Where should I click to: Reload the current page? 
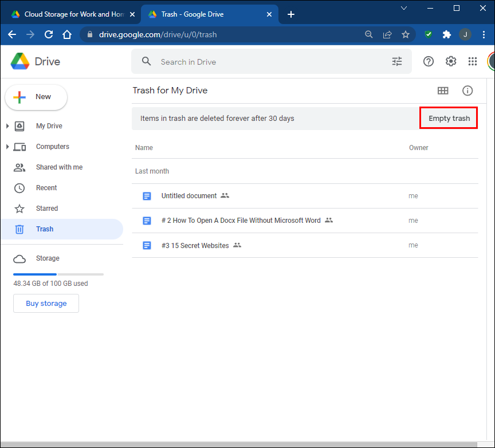[x=49, y=34]
